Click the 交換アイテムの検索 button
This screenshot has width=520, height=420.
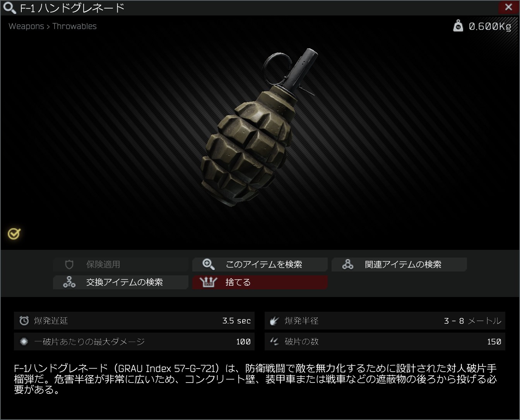(x=121, y=282)
